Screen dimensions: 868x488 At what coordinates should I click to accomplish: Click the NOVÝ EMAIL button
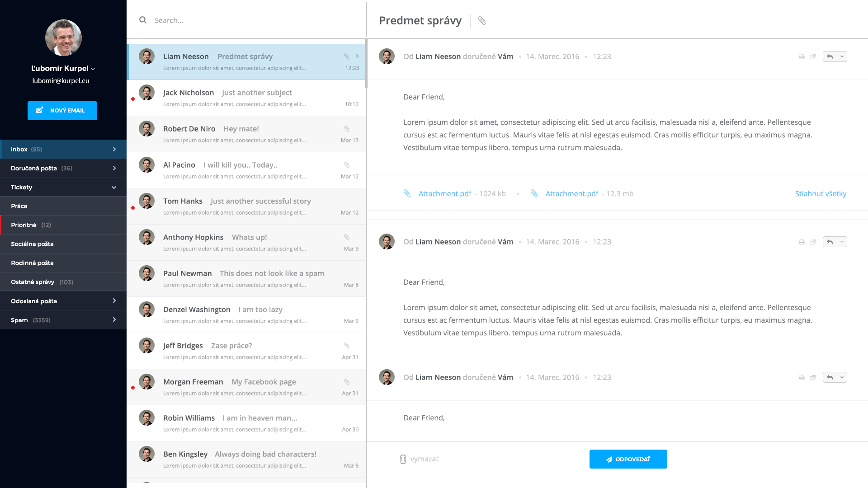click(x=62, y=111)
